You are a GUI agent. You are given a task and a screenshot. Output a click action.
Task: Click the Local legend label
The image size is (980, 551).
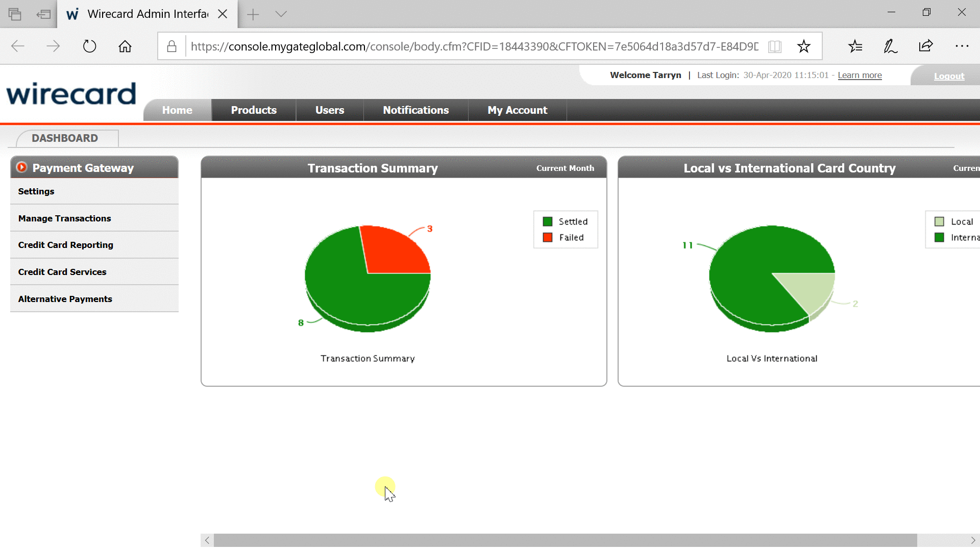tap(962, 221)
